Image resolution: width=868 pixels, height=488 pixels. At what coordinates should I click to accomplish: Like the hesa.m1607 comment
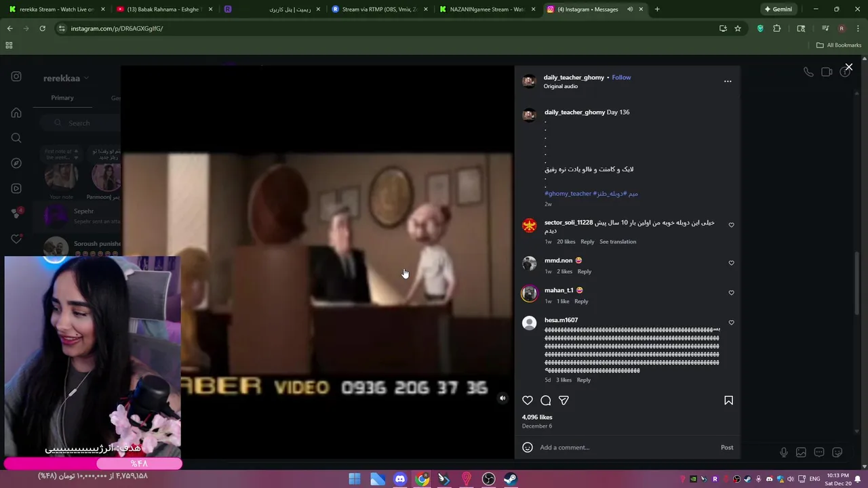pyautogui.click(x=731, y=323)
